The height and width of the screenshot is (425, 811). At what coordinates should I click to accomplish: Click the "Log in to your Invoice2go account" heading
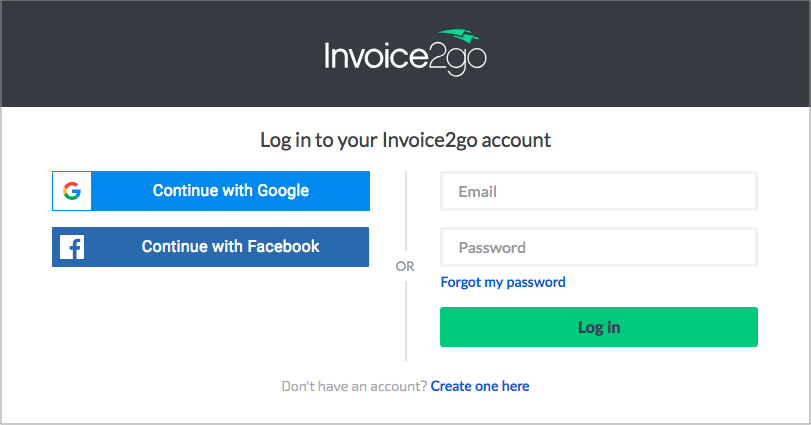[x=406, y=140]
